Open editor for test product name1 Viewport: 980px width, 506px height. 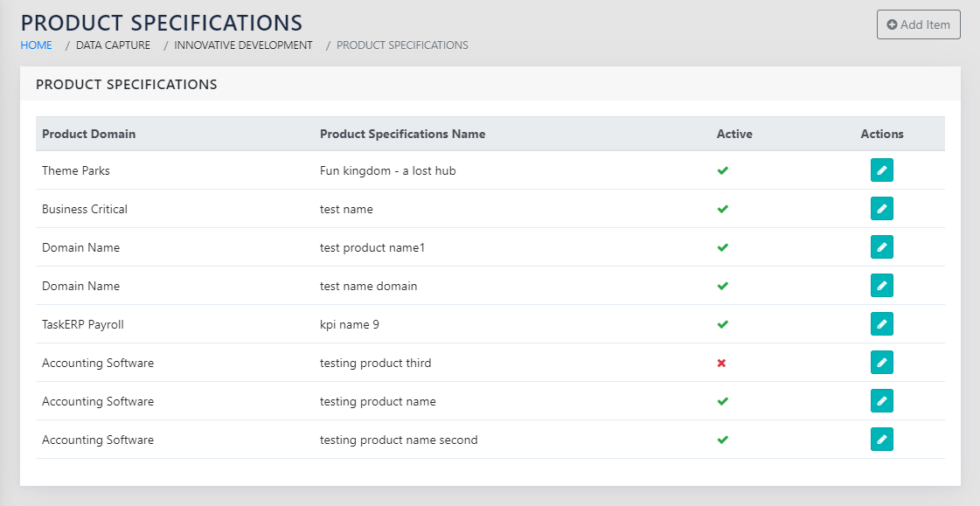tap(881, 247)
